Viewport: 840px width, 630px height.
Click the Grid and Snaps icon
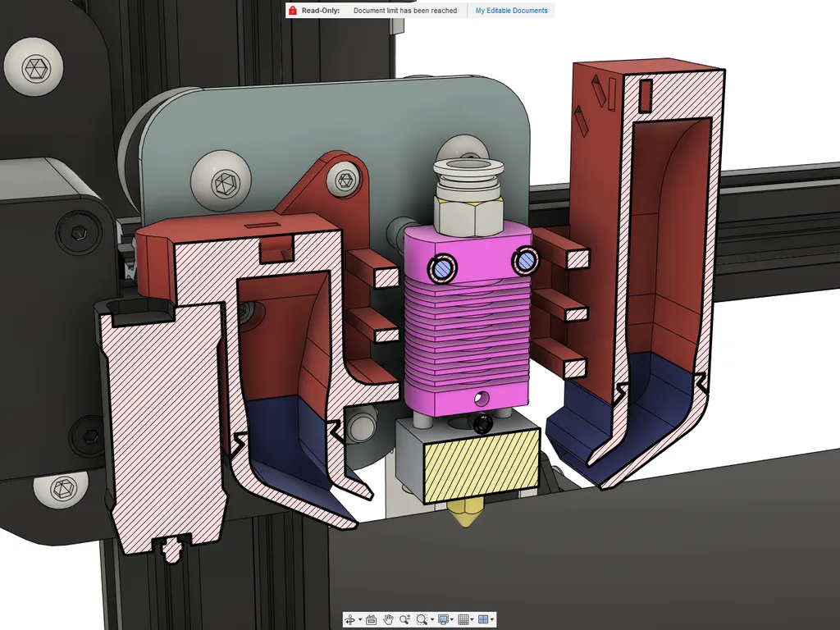463,620
